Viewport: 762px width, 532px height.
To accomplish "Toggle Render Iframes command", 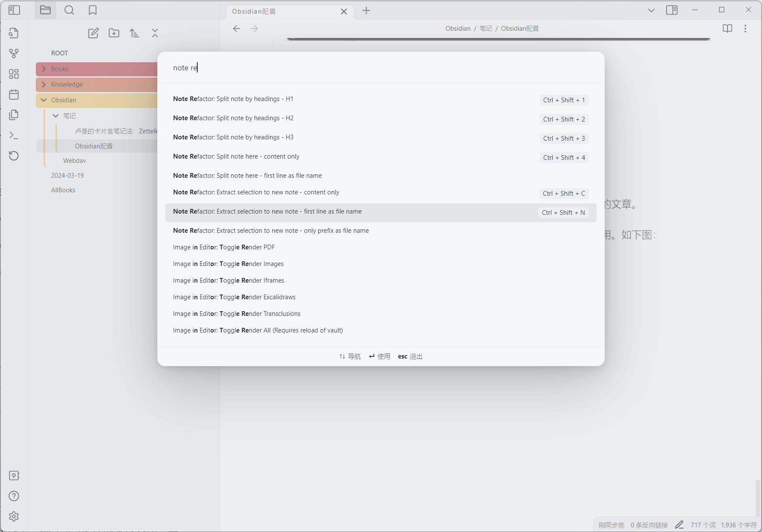I will [x=381, y=280].
